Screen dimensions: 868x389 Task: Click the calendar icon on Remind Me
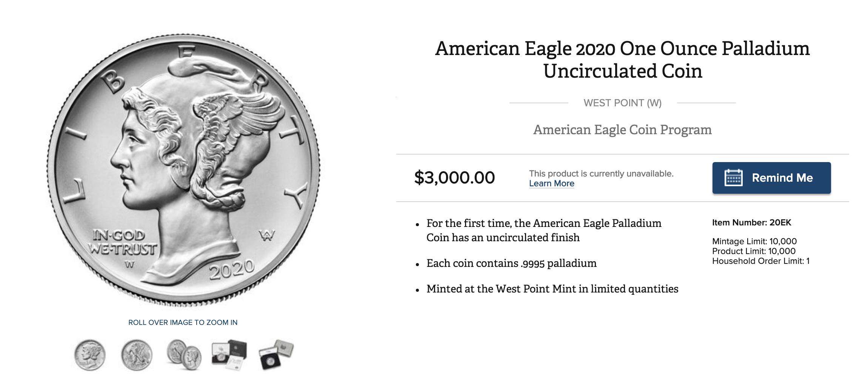733,178
